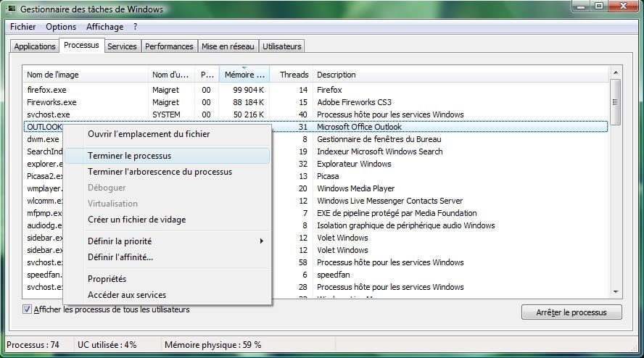Screen dimensions: 644x358
Task: Open the Affichage menu
Action: [104, 27]
